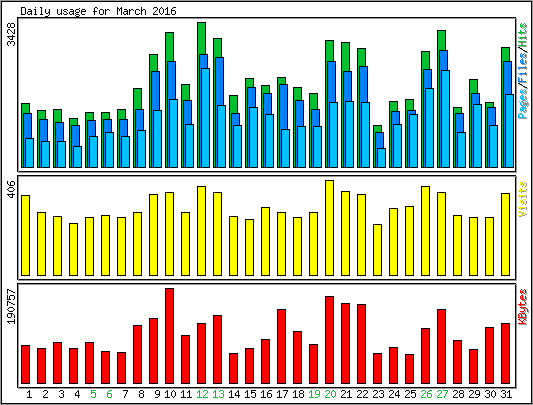533x405 pixels.
Task: Click the tallest yellow Visits bar for day 20
Action: pos(329,228)
